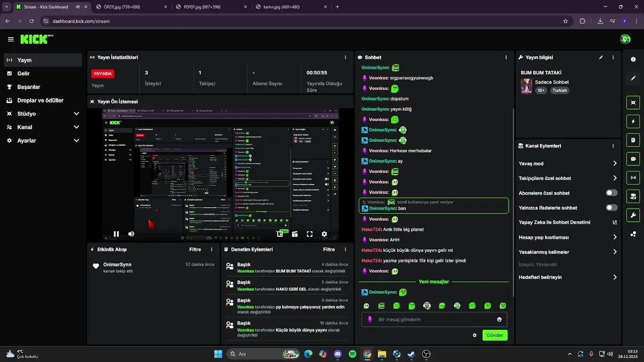Click the 18+ tag

pyautogui.click(x=541, y=90)
